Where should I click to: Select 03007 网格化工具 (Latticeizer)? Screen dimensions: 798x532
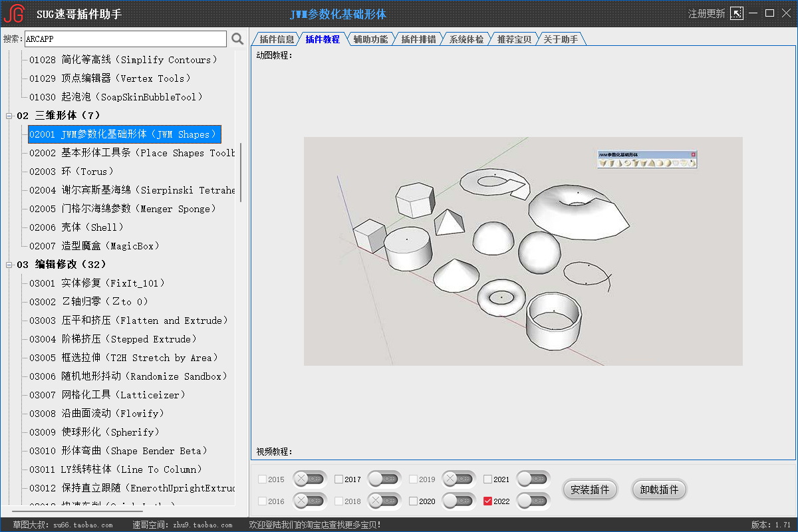(x=108, y=395)
